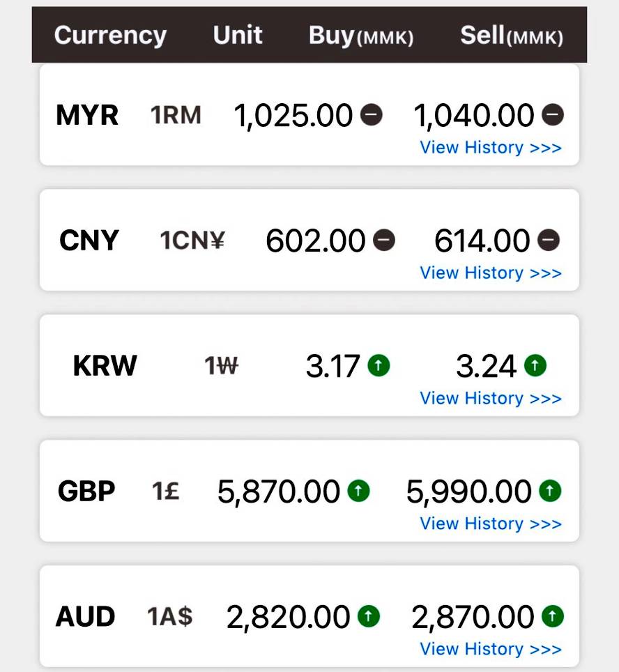Select the AUD 2,820.00 buy rate value

tap(288, 617)
